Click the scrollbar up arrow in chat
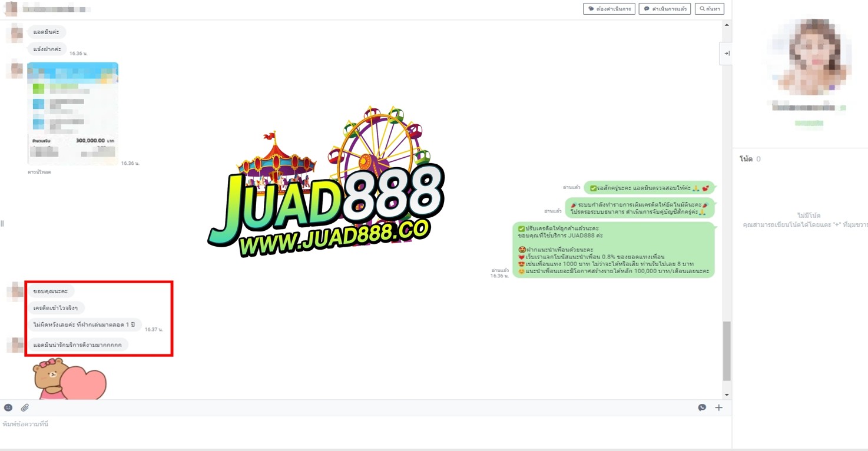The image size is (868, 451). (x=727, y=25)
